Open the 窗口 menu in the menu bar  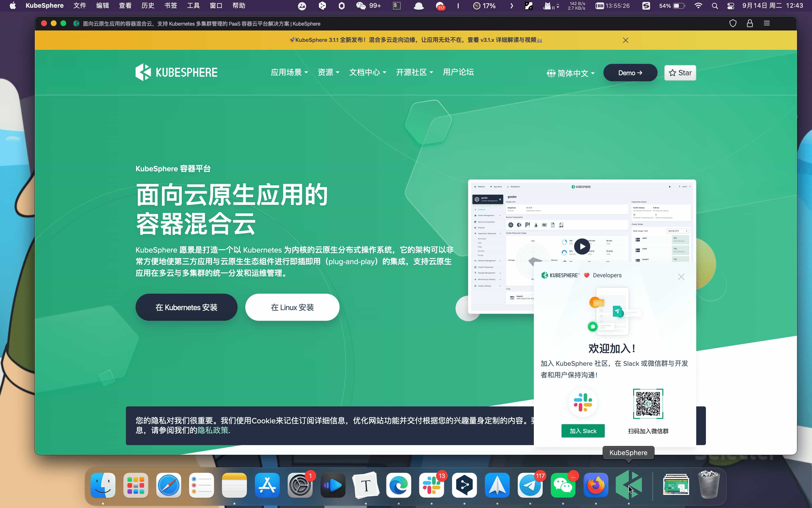coord(216,6)
